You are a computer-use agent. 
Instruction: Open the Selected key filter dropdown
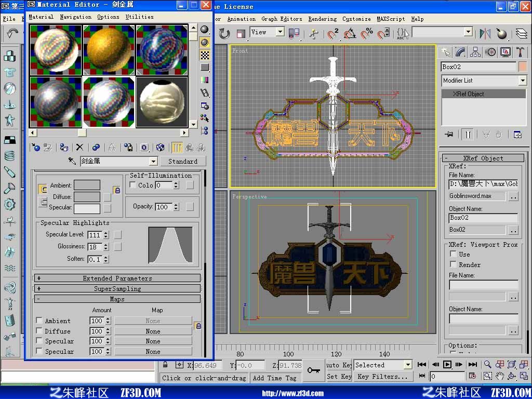coord(408,365)
